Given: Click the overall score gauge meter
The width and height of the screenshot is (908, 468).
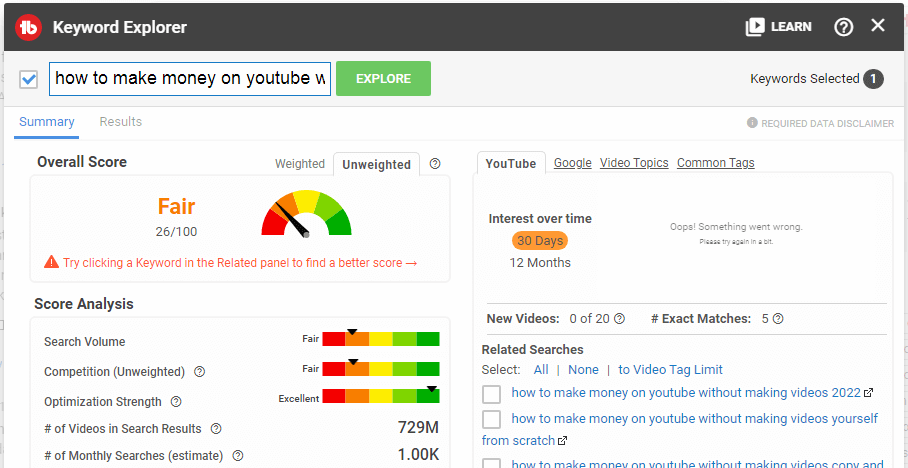Looking at the screenshot, I should [x=306, y=214].
